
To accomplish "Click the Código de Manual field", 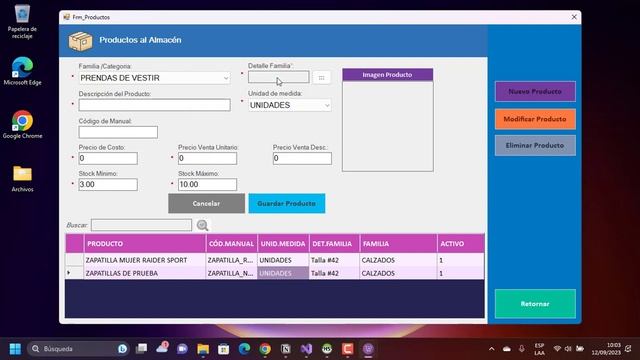I will pos(118,132).
